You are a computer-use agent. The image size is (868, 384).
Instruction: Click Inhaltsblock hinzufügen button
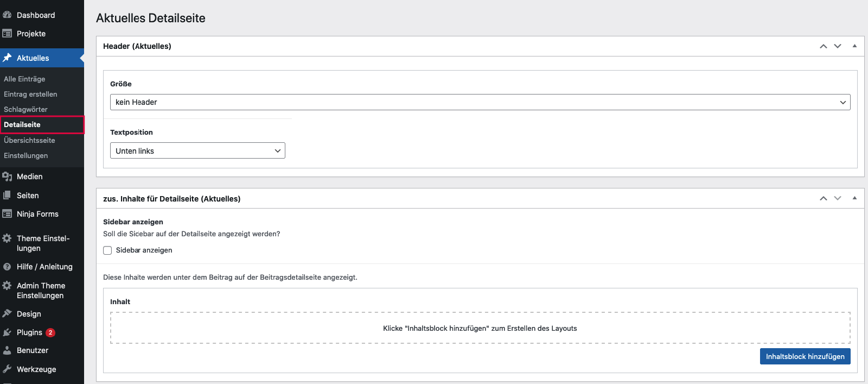(805, 356)
